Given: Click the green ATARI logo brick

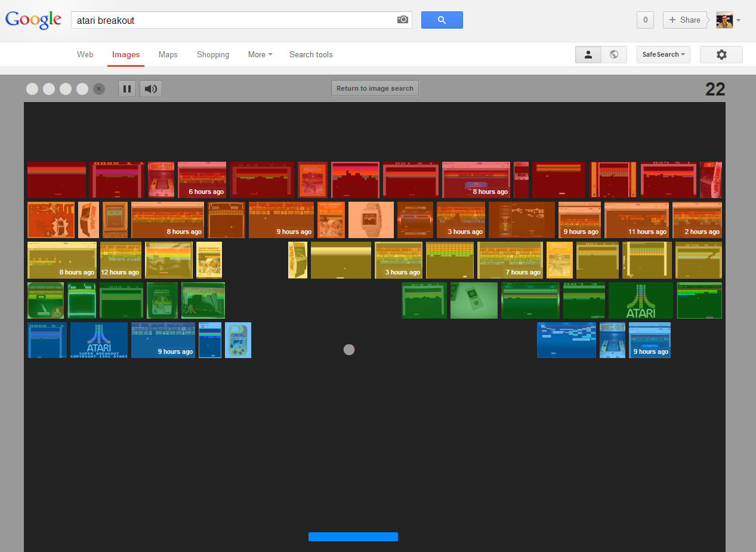Looking at the screenshot, I should [641, 300].
